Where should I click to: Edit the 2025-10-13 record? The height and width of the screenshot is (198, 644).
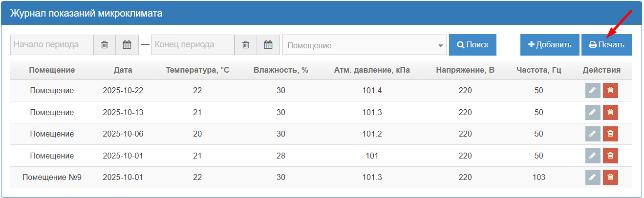tap(593, 112)
